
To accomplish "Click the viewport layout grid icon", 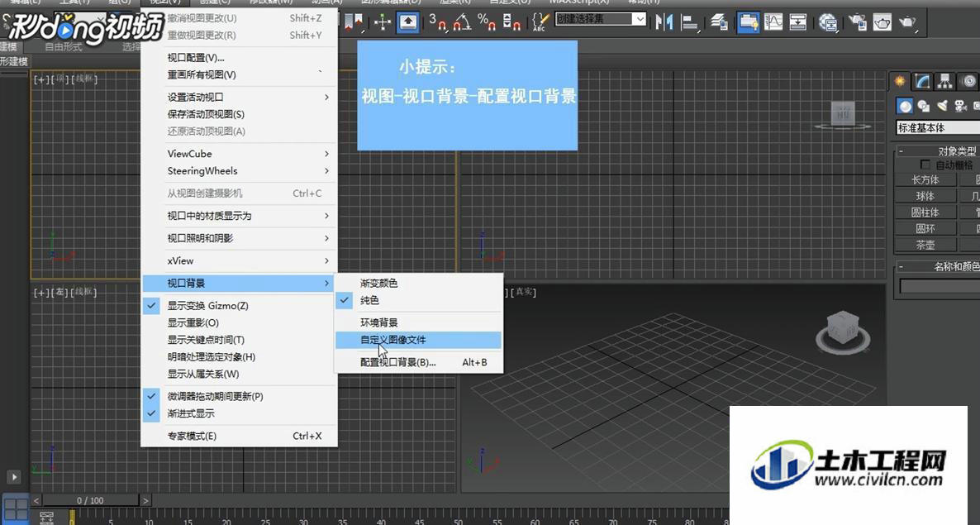I will point(15,508).
